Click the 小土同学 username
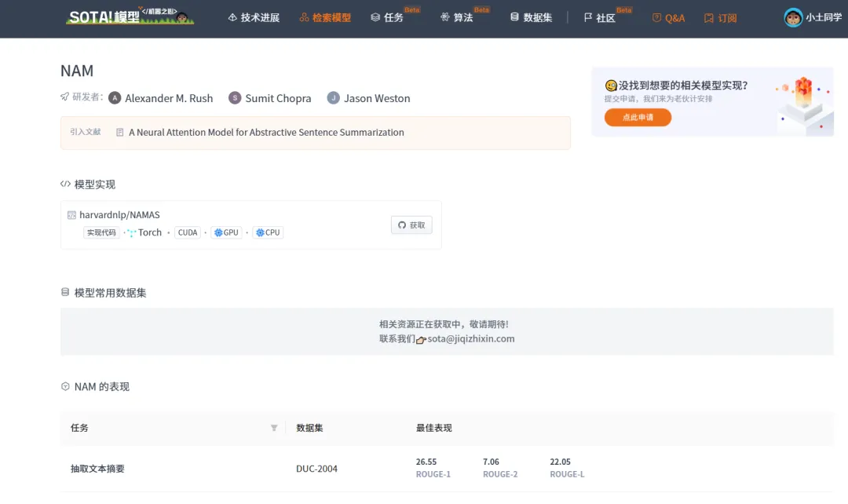The width and height of the screenshot is (848, 504). tap(824, 17)
